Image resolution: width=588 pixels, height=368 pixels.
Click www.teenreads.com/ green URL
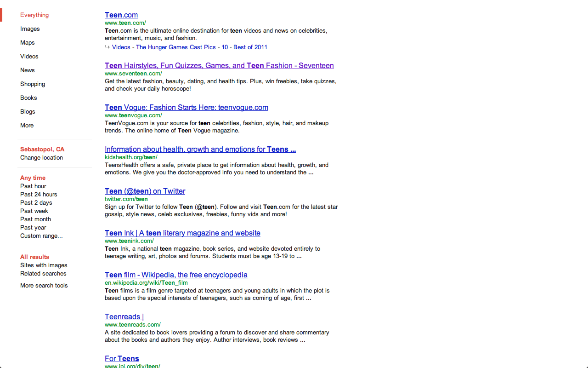click(x=133, y=325)
